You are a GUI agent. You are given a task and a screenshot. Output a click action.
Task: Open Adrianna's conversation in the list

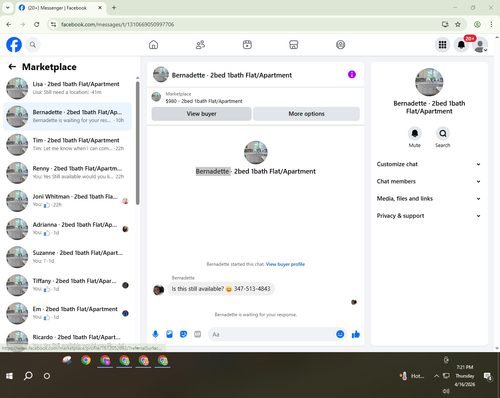(67, 229)
